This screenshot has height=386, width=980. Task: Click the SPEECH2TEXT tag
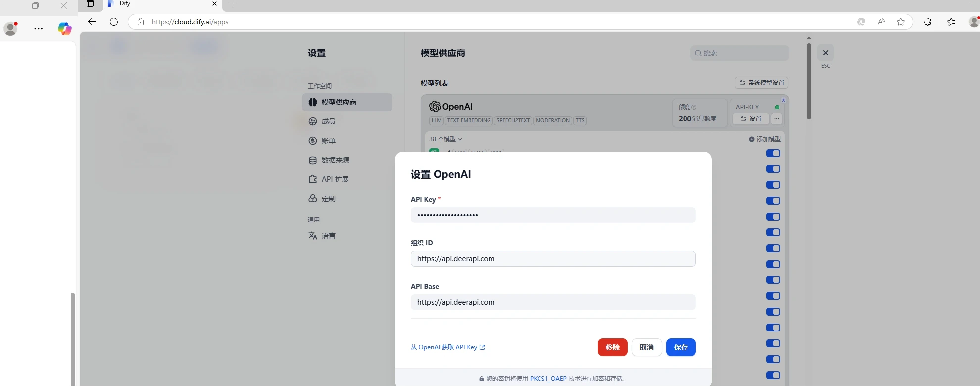(x=513, y=120)
